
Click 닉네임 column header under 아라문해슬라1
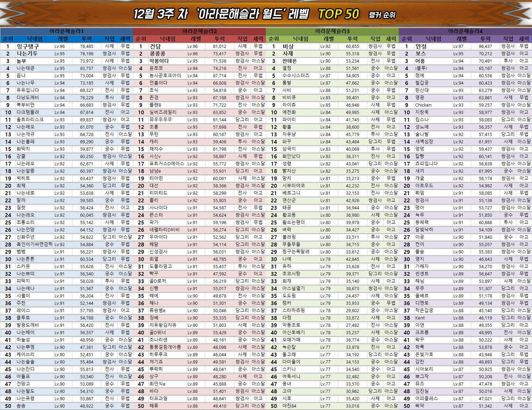35,39
